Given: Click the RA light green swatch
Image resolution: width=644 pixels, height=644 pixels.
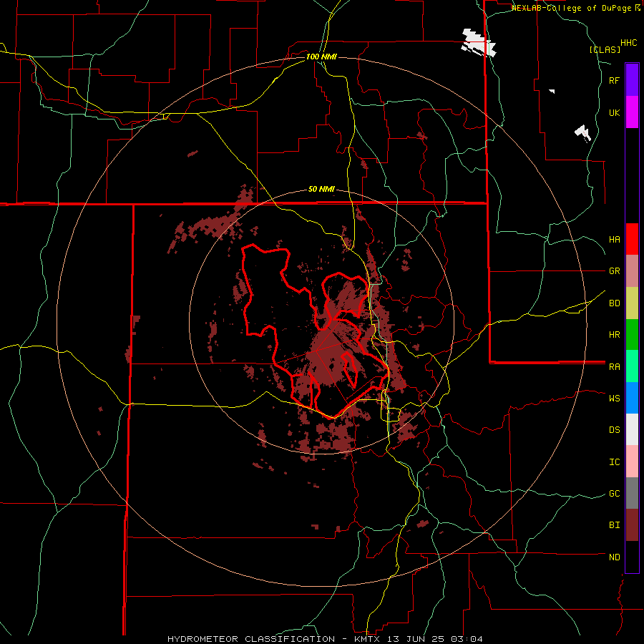Looking at the screenshot, I should click(632, 366).
